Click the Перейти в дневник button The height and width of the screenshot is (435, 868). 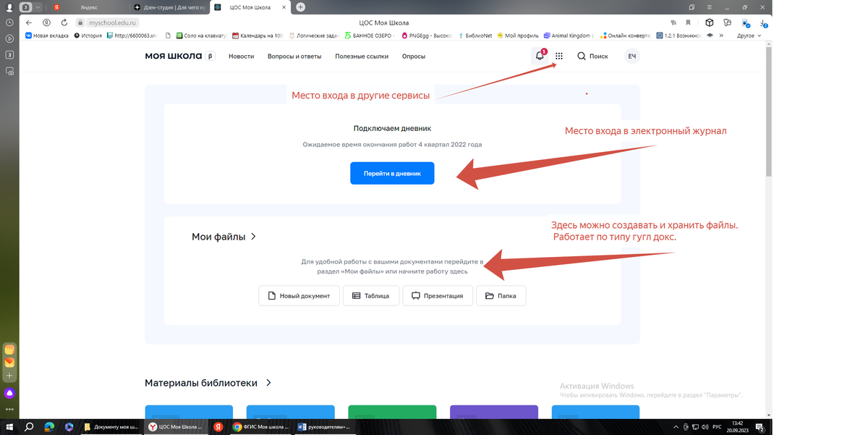click(x=392, y=173)
